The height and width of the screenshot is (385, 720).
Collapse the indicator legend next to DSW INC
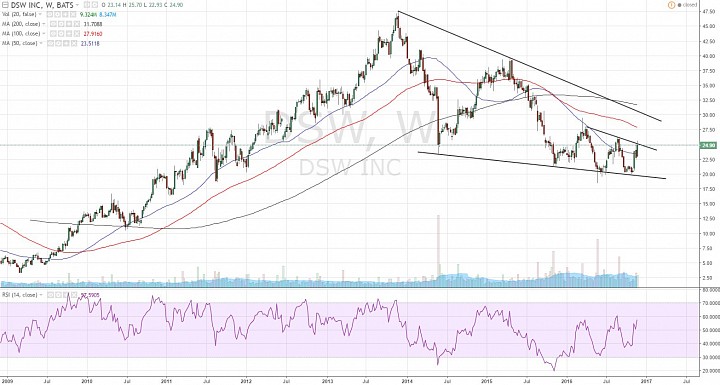click(x=5, y=5)
